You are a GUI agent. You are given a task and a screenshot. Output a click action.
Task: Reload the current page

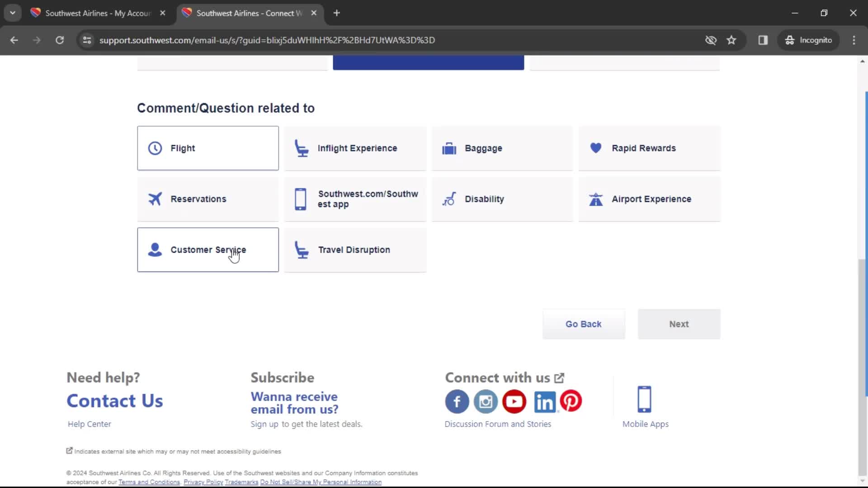[x=60, y=40]
